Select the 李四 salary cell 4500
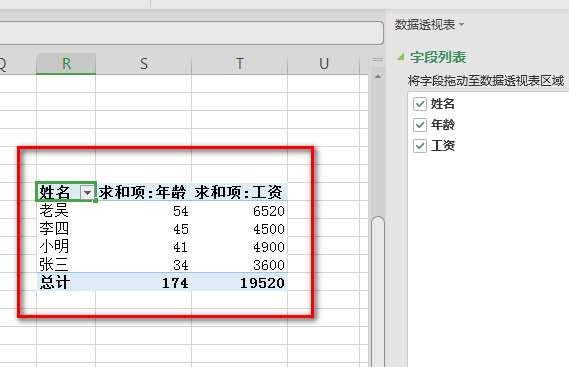The height and width of the screenshot is (367, 569). tap(240, 229)
